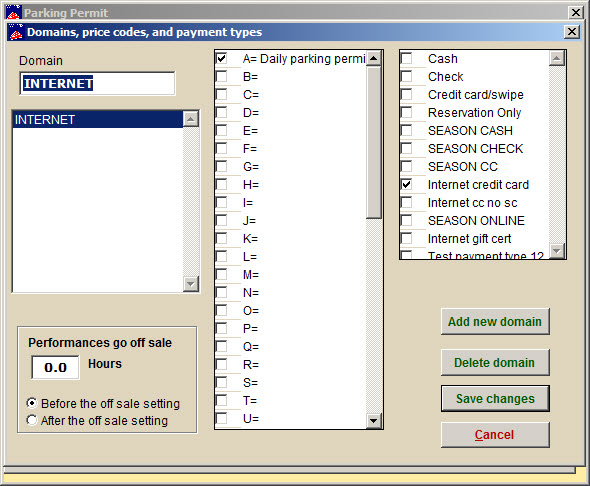The height and width of the screenshot is (486, 590).
Task: Click the payment types list scroll down arrow
Action: pyautogui.click(x=557, y=250)
